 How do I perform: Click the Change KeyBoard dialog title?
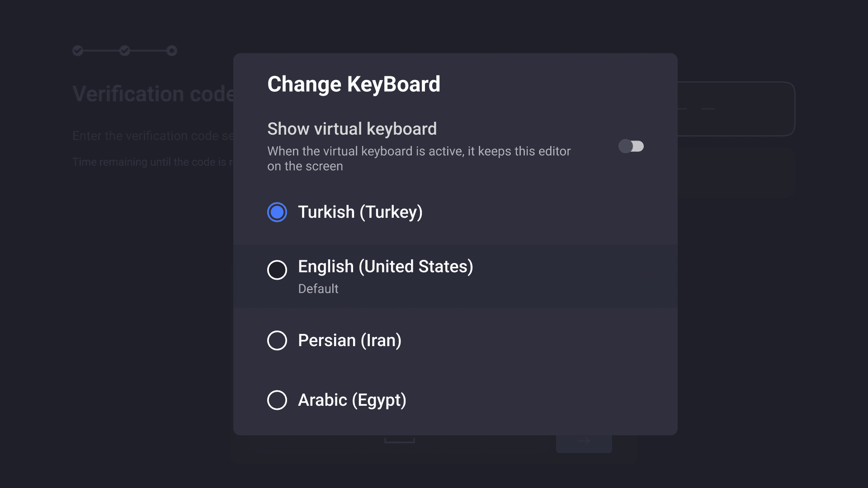[x=354, y=84]
